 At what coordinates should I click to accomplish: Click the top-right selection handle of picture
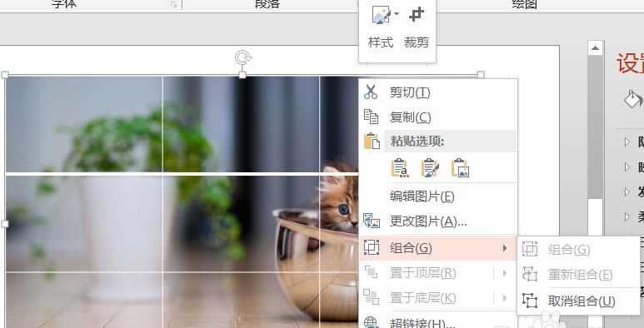[481, 75]
